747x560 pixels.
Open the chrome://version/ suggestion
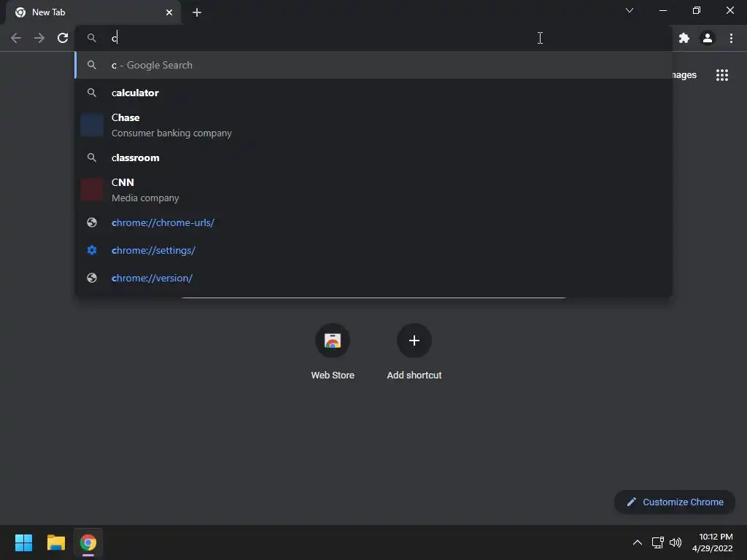(x=373, y=278)
